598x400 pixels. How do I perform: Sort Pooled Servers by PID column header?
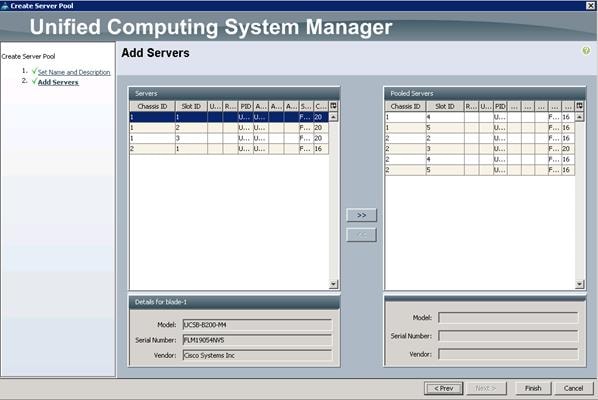tap(500, 106)
